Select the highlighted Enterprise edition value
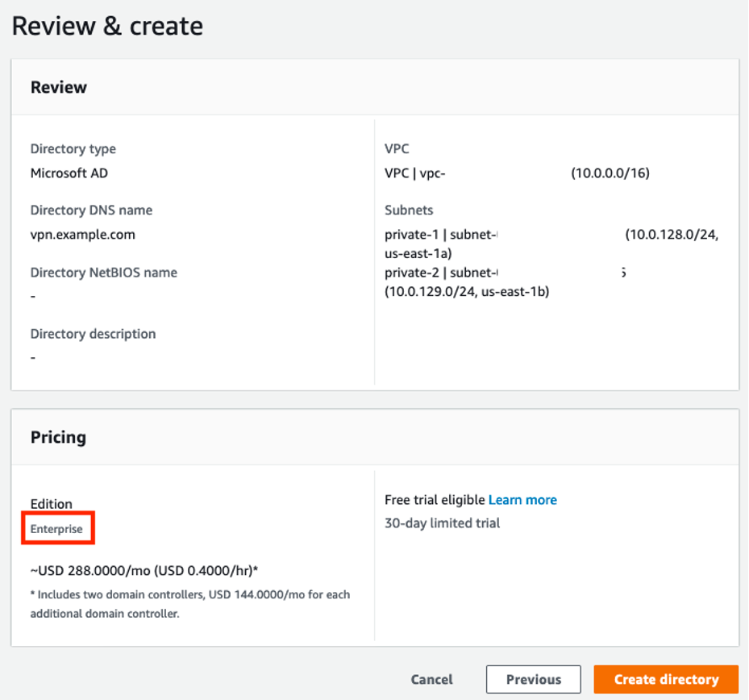This screenshot has height=700, width=749. [57, 529]
